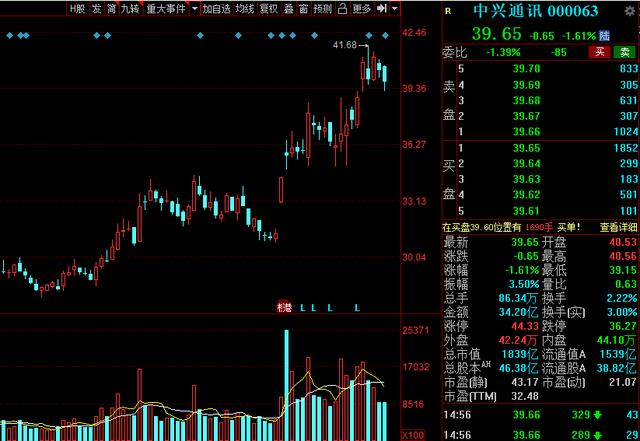Click the rightmost blue diamond event marker
Screen dimensions: 640x441
pyautogui.click(x=385, y=36)
